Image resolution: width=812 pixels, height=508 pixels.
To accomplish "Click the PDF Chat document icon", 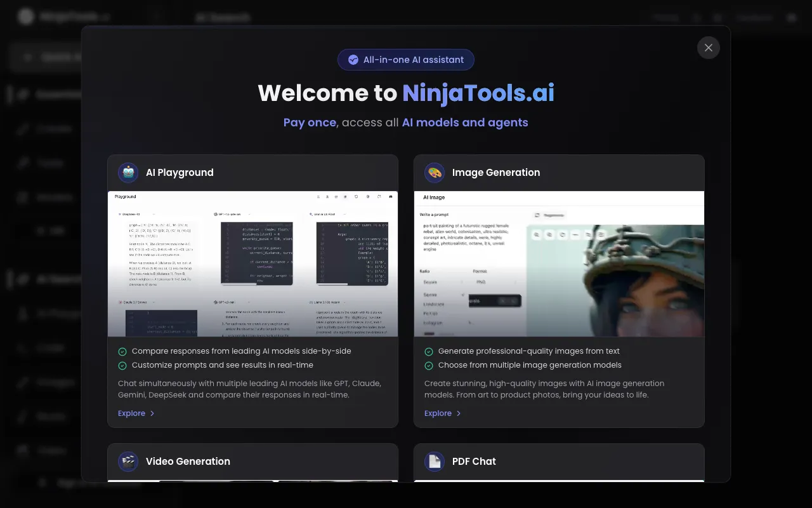I will pos(435,462).
